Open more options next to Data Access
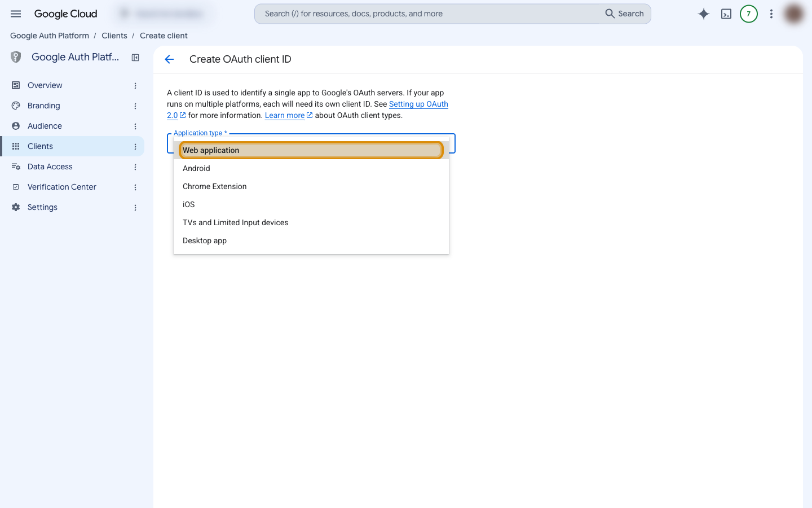The width and height of the screenshot is (812, 508). pos(135,167)
